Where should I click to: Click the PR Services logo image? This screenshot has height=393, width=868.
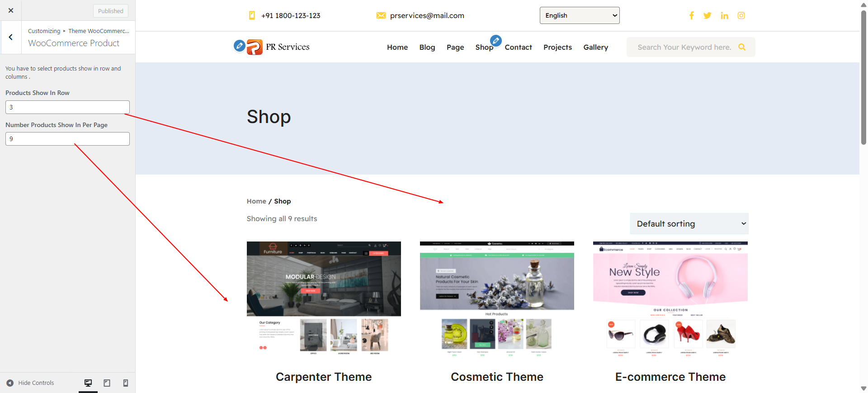point(255,47)
